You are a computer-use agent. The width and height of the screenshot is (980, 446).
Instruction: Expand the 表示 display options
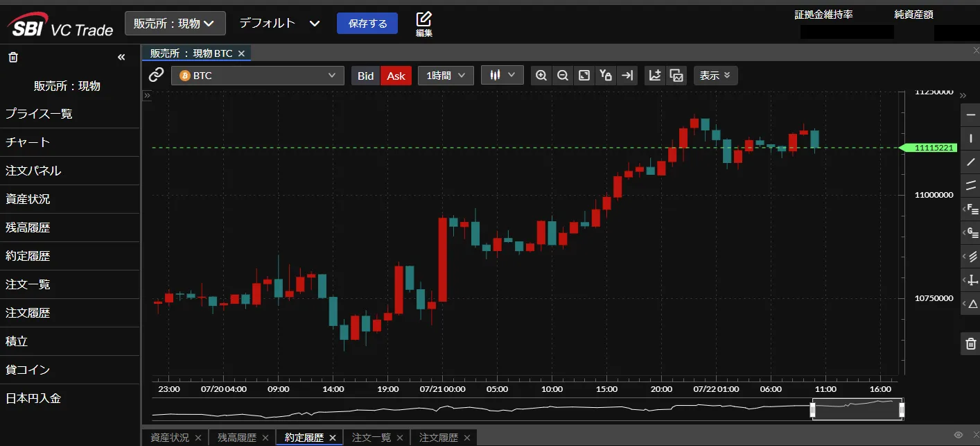(x=715, y=76)
